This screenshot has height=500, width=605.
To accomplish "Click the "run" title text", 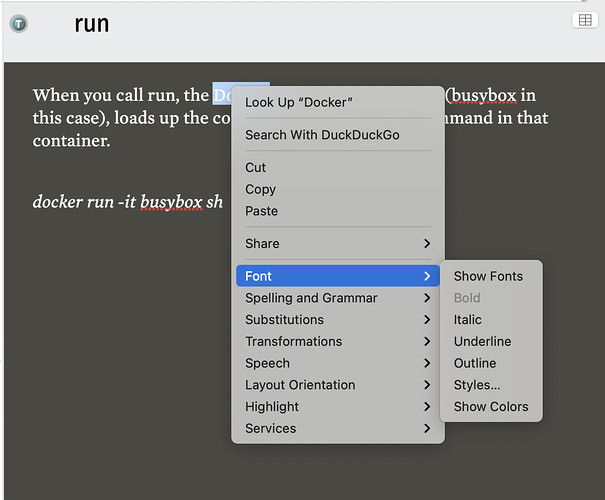I will [92, 24].
